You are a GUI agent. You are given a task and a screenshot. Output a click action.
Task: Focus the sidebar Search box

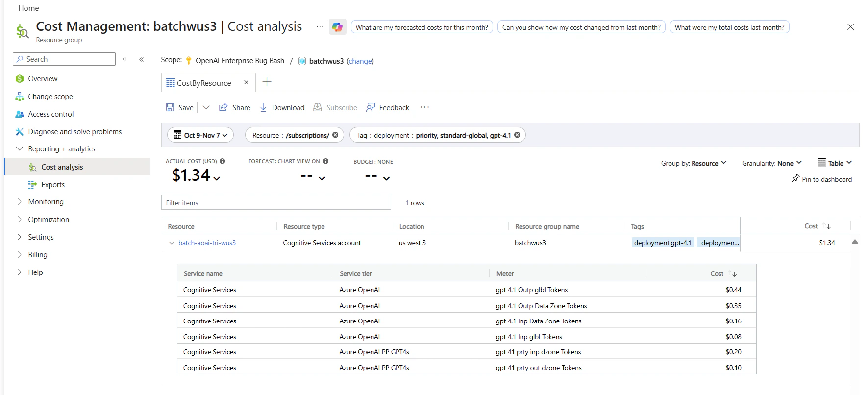64,59
